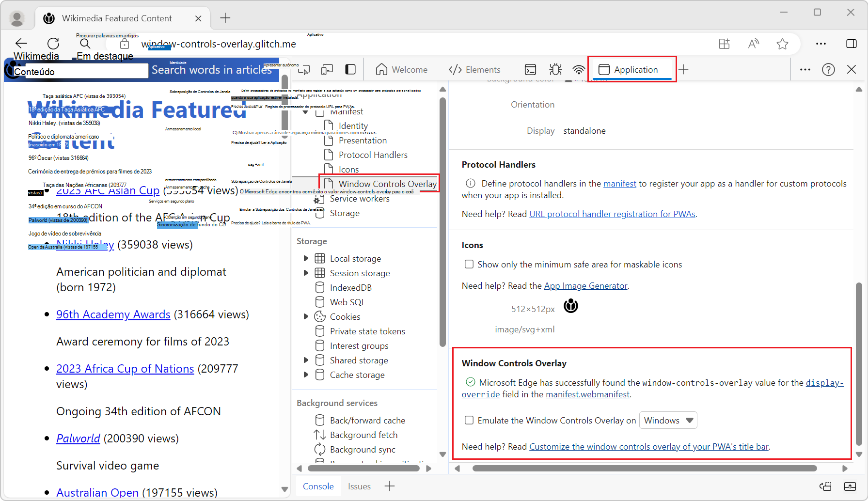Select Back/forward cache item
The height and width of the screenshot is (501, 868).
coord(360,420)
